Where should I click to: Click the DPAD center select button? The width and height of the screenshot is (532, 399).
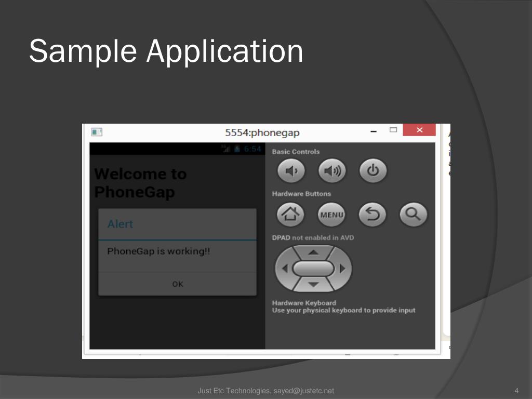pos(313,269)
